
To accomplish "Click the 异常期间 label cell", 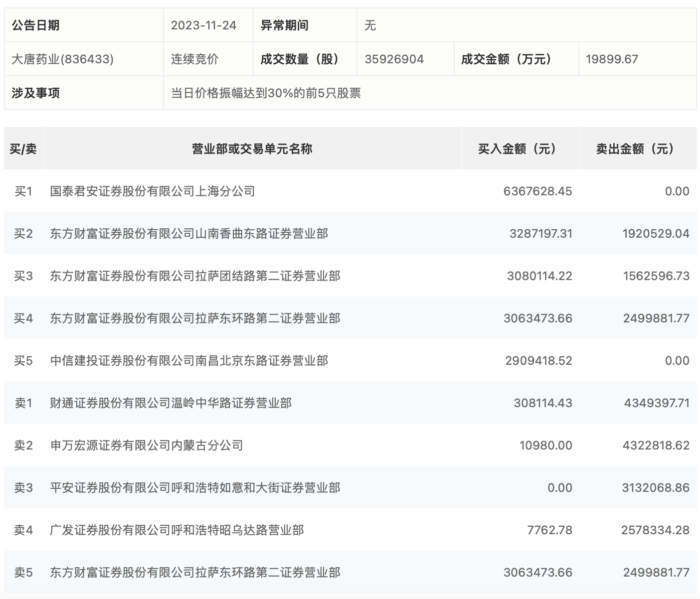I will click(305, 25).
